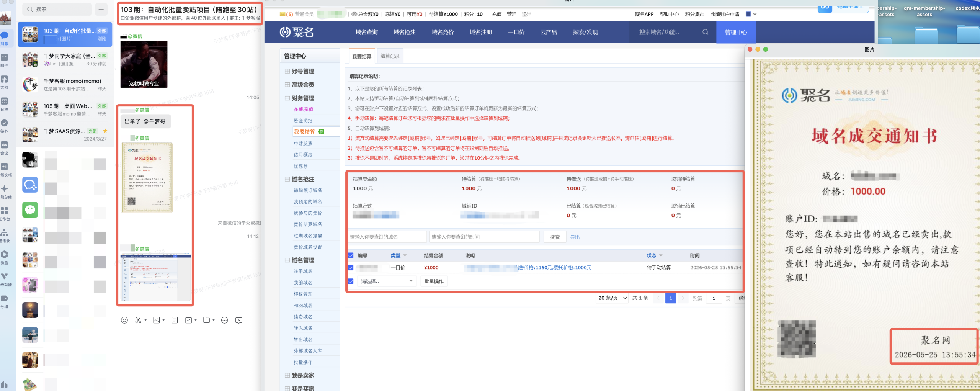Click the image send icon in chat toolbar
Screen dimensions: 980x391
(157, 320)
